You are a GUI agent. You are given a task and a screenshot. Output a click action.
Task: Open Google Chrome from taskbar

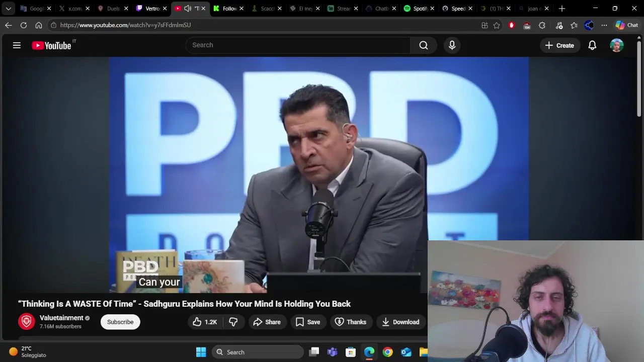pyautogui.click(x=387, y=352)
